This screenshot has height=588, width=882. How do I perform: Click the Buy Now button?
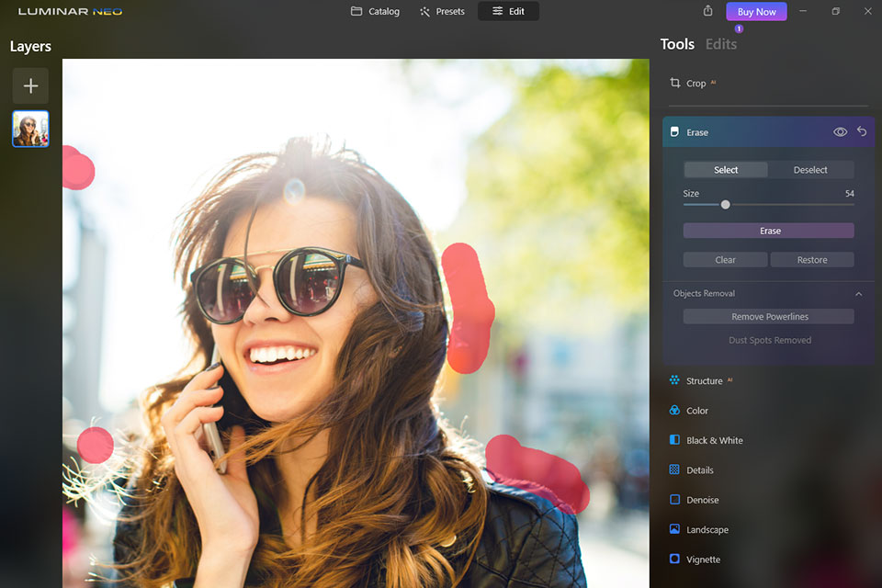click(x=756, y=11)
